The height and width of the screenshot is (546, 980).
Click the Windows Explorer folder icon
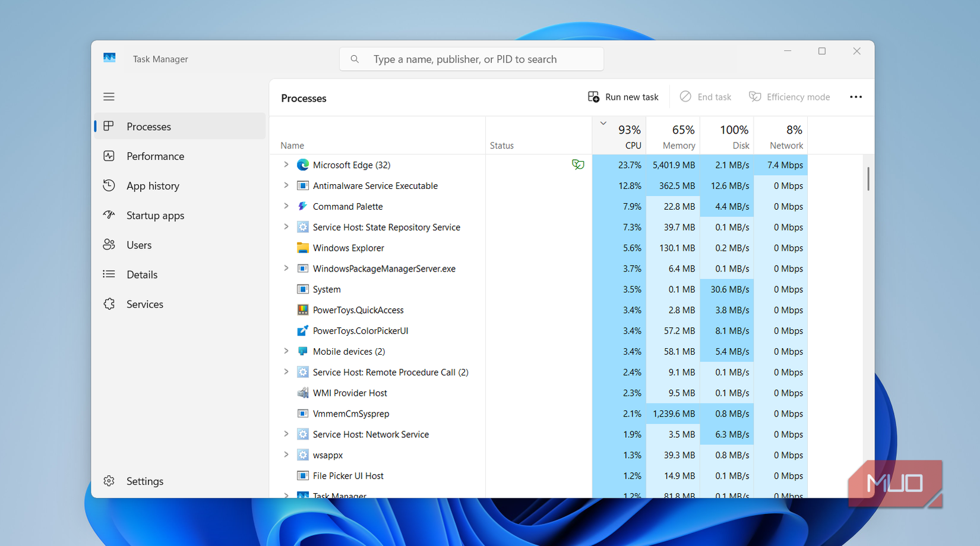303,248
